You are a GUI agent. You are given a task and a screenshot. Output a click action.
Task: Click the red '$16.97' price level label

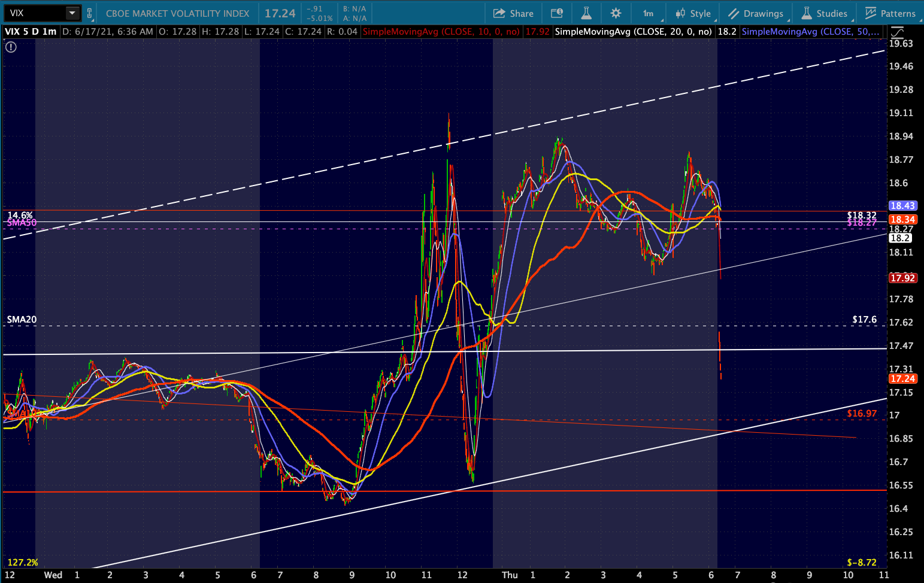(x=862, y=414)
